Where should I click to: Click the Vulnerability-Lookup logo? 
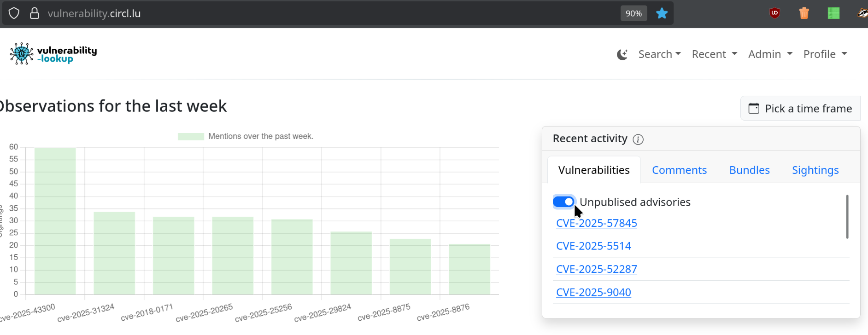point(53,54)
